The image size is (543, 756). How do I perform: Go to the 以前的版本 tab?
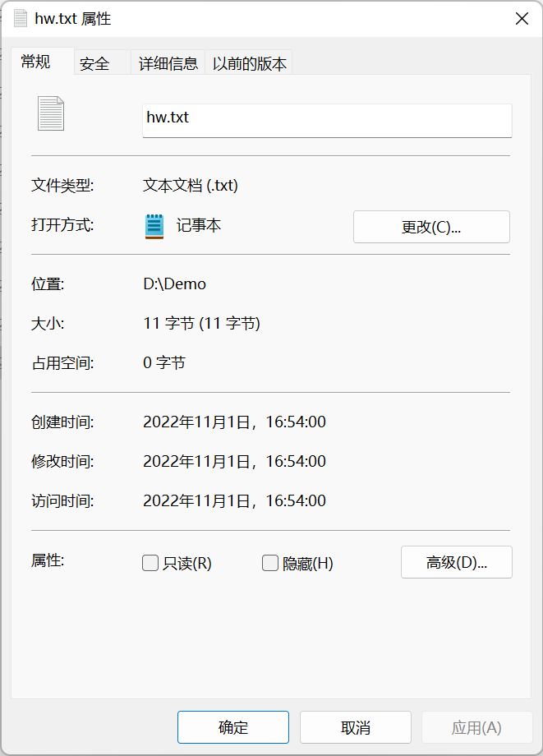pos(249,63)
